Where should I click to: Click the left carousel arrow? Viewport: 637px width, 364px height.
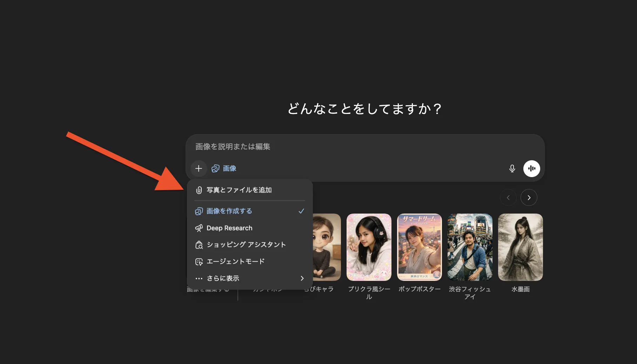point(508,197)
